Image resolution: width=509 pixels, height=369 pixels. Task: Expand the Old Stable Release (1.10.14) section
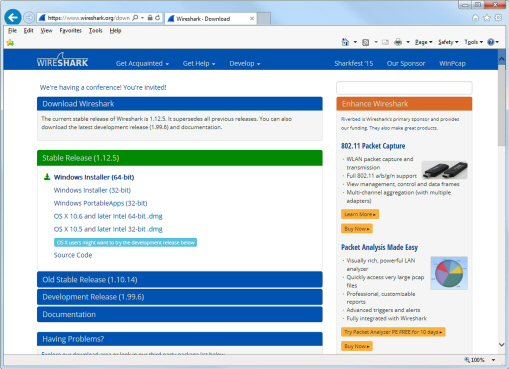[x=180, y=280]
